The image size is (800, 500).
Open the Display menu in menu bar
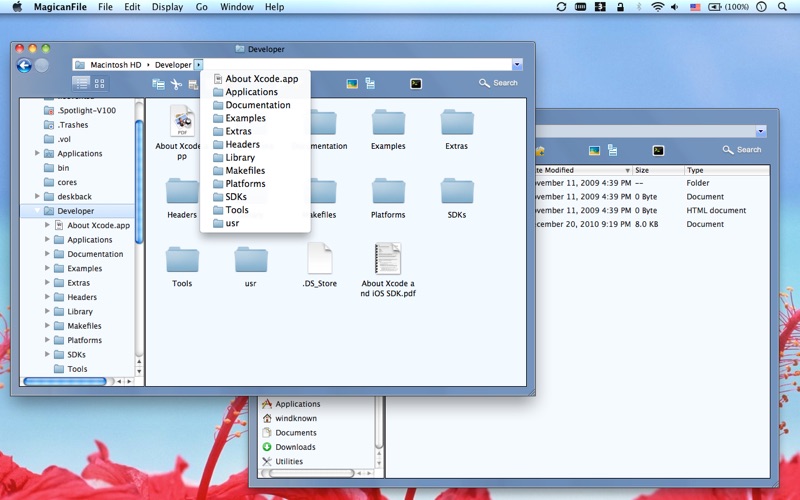tap(167, 7)
